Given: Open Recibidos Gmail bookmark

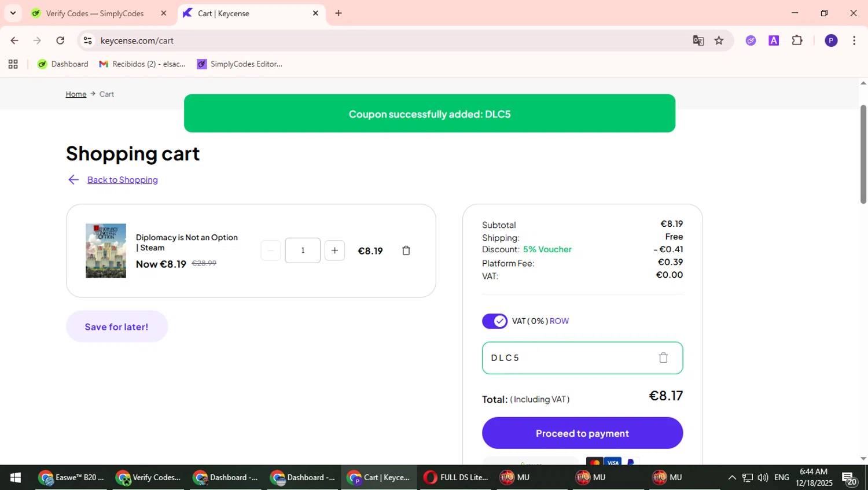Looking at the screenshot, I should click(142, 64).
